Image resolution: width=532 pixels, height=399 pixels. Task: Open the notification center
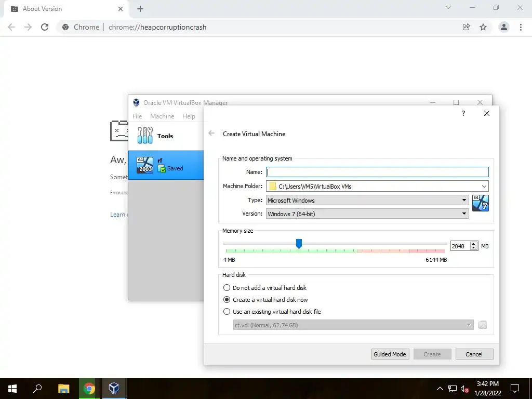515,389
